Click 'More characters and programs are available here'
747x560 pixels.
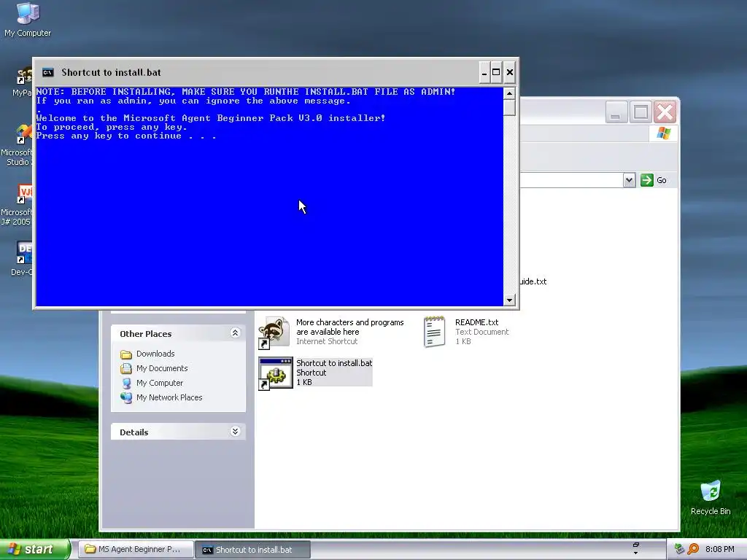click(x=349, y=327)
